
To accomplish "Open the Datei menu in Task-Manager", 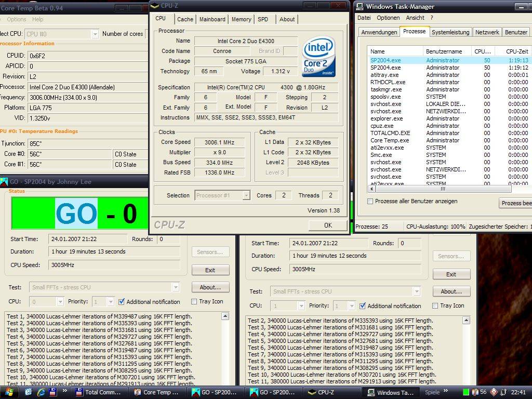I will (364, 18).
